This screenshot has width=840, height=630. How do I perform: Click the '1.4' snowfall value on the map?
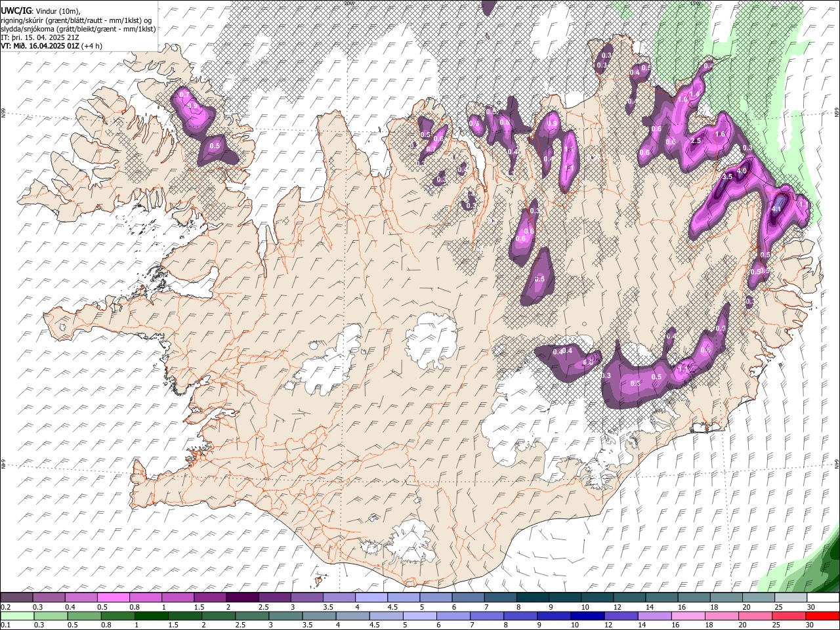(694, 94)
